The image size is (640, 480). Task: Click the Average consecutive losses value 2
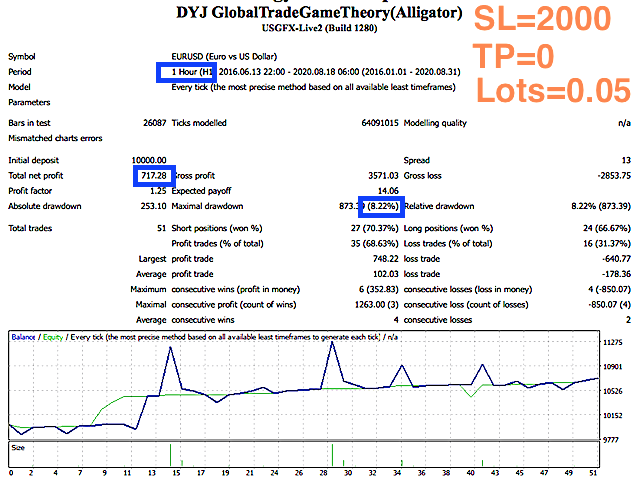click(628, 320)
